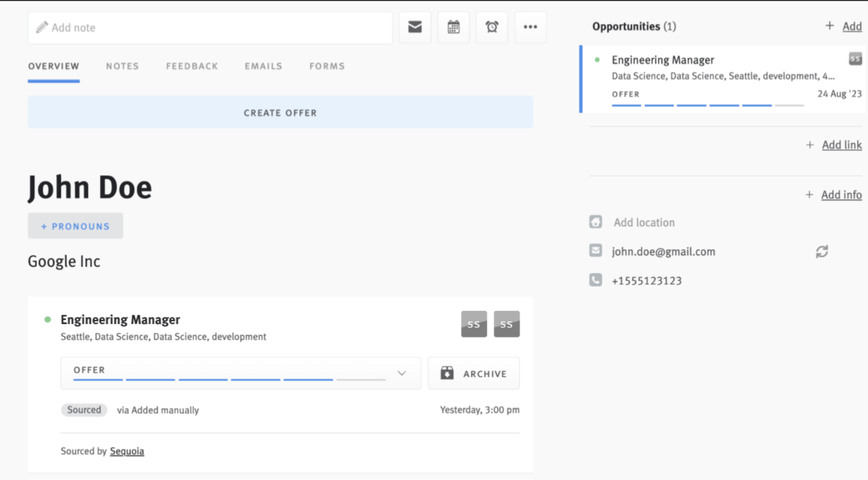Expand the OFFER stage dropdown chevron
This screenshot has width=868, height=480.
click(402, 373)
